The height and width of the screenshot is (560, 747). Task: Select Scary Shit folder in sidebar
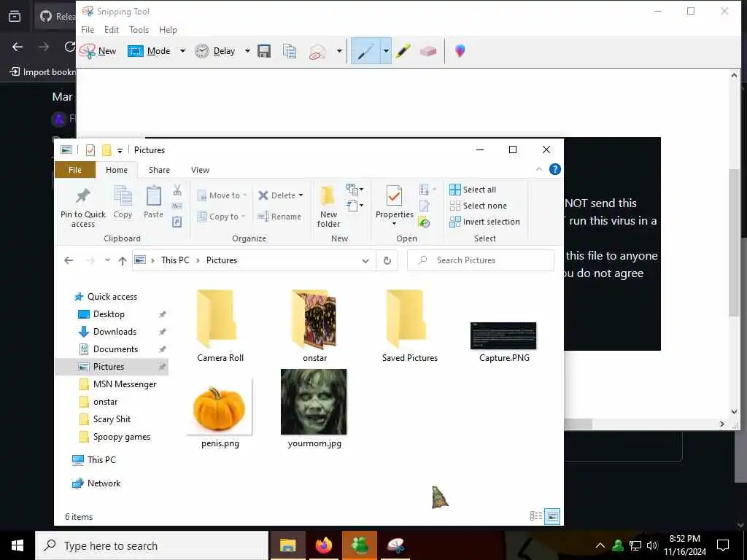pyautogui.click(x=112, y=419)
